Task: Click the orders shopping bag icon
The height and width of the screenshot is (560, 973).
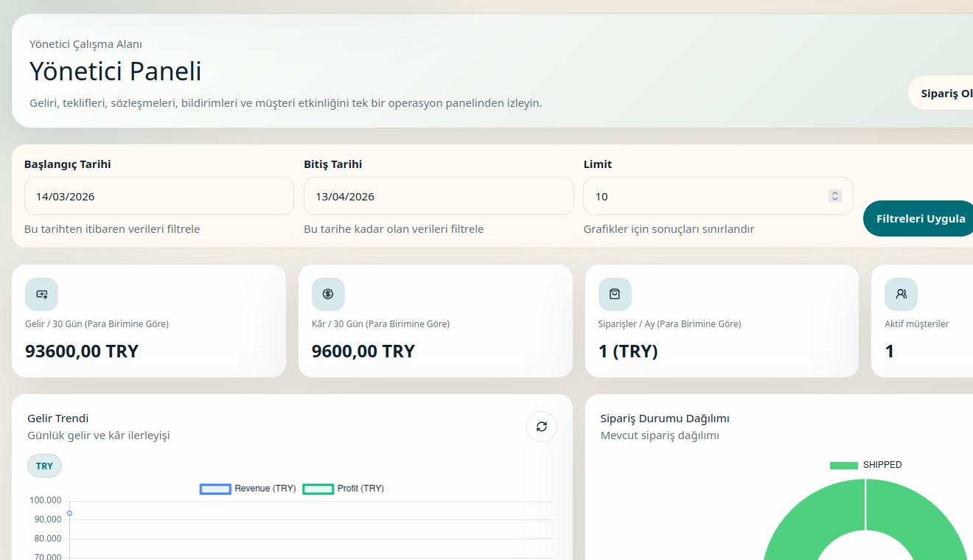Action: pyautogui.click(x=615, y=294)
